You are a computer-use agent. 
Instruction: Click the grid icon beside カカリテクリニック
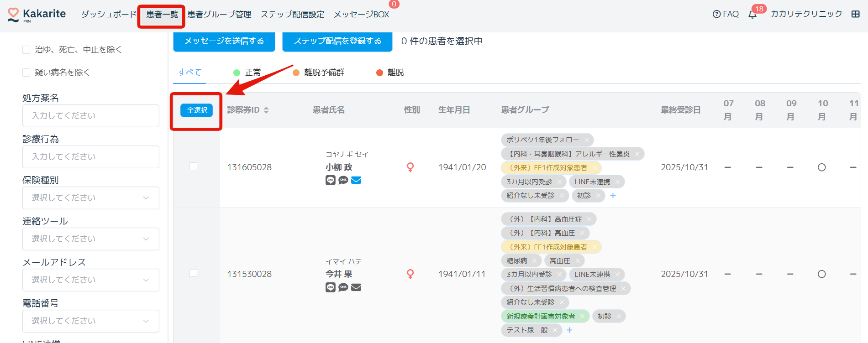tap(855, 14)
